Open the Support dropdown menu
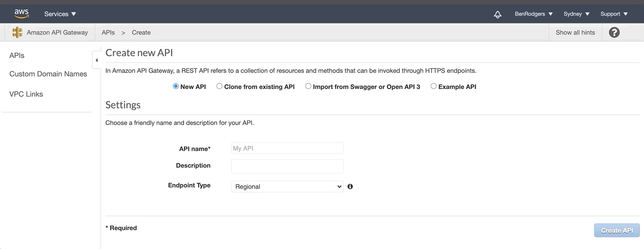 pos(614,14)
